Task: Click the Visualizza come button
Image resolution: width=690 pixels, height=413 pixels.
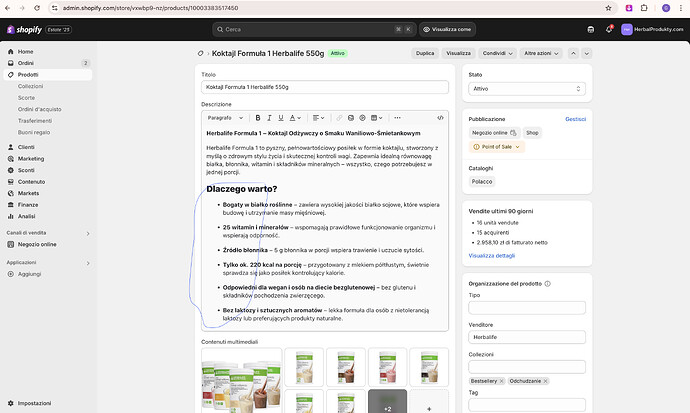Action: tap(447, 29)
